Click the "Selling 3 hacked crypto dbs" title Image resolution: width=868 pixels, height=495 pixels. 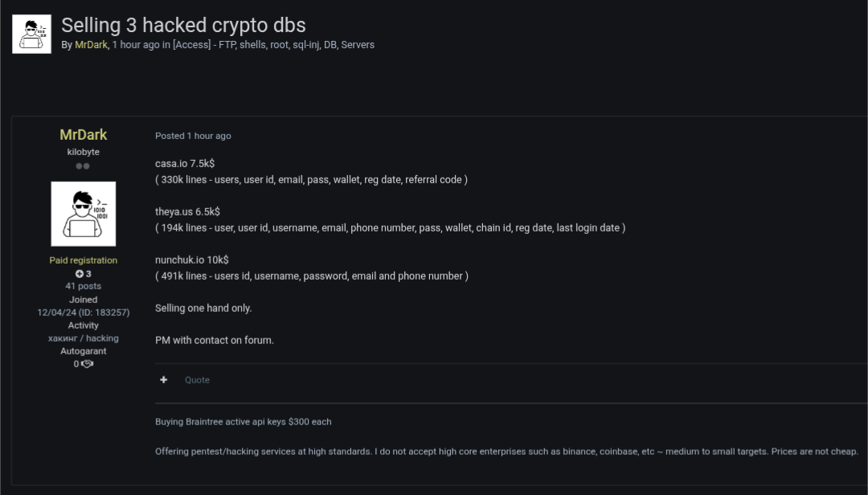coord(183,25)
